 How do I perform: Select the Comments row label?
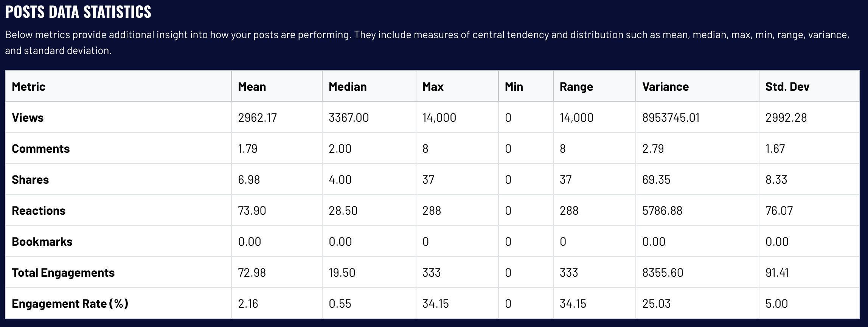(41, 149)
